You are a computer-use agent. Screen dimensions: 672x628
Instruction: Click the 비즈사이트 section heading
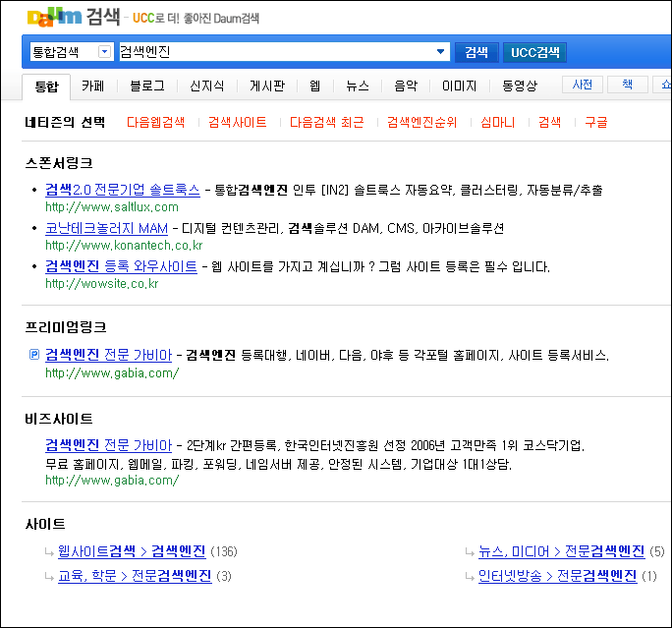pos(59,419)
